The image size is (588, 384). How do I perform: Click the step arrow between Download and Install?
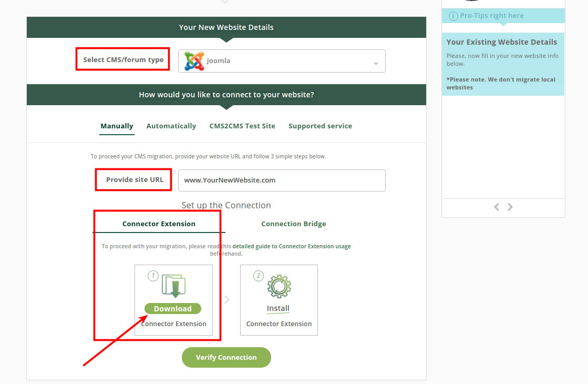pos(227,299)
